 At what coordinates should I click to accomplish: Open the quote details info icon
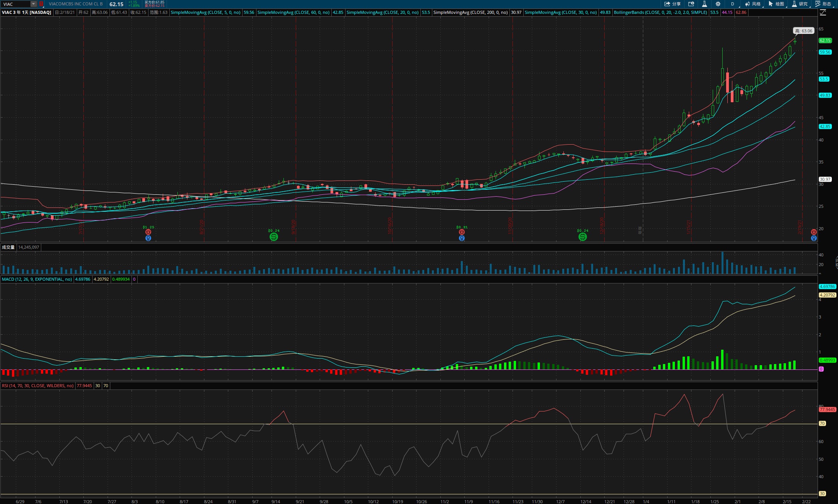click(x=691, y=4)
